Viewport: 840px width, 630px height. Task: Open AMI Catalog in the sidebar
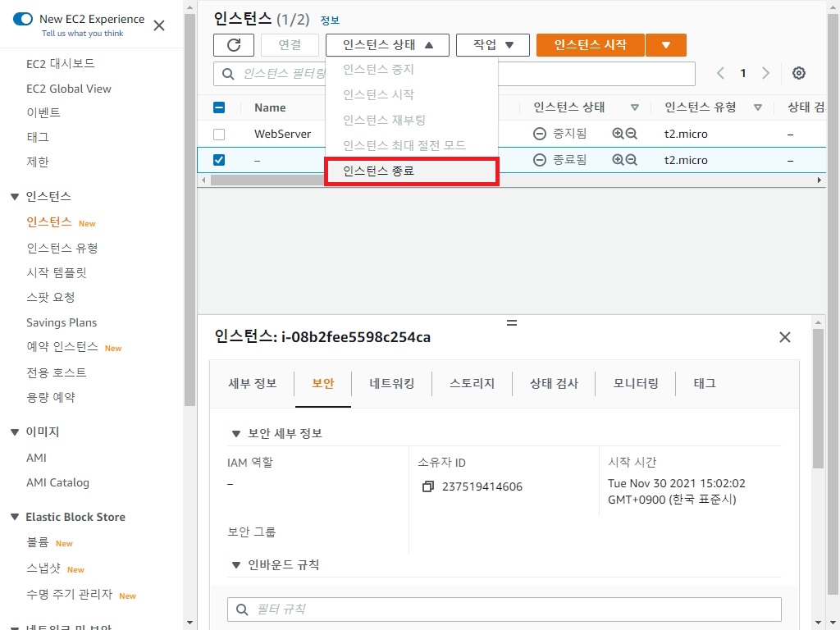pyautogui.click(x=58, y=482)
